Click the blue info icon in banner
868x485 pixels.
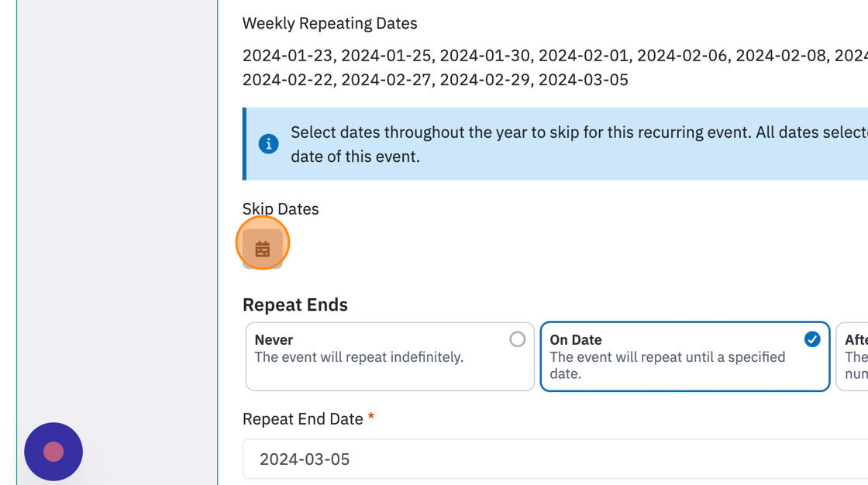(x=268, y=144)
